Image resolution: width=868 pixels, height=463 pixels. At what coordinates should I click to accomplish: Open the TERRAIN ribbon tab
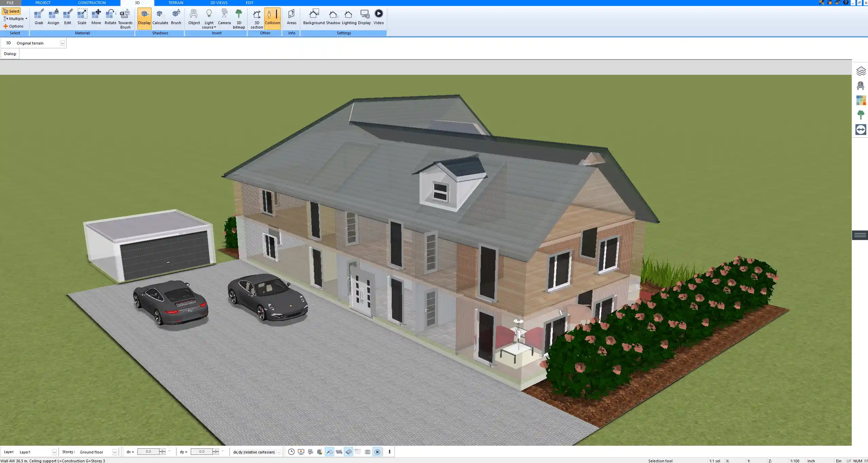click(176, 3)
